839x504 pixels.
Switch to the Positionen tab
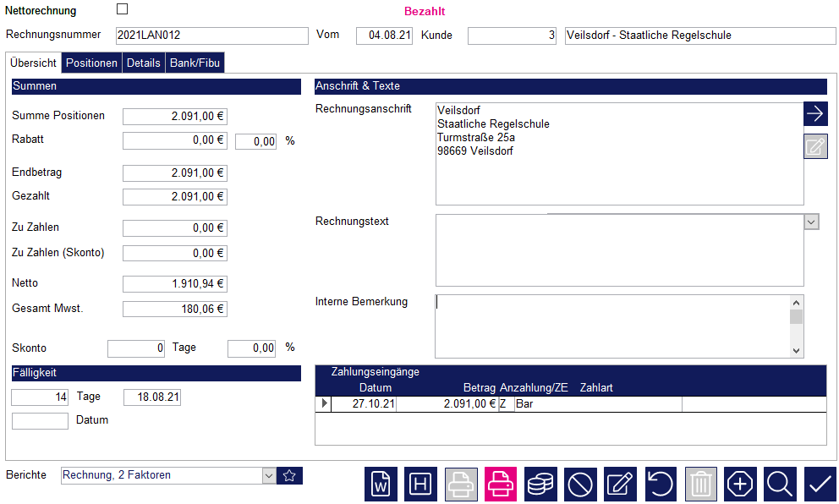[91, 63]
